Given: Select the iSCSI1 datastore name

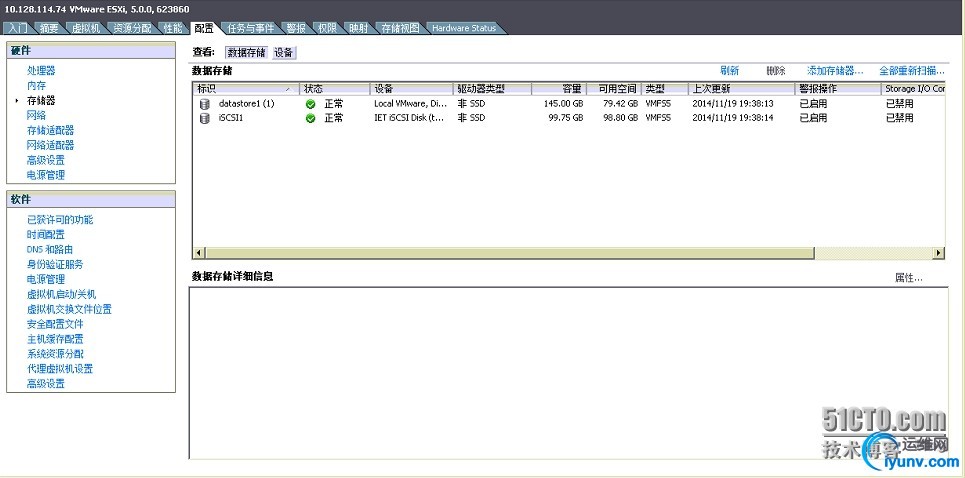Looking at the screenshot, I should coord(231,118).
